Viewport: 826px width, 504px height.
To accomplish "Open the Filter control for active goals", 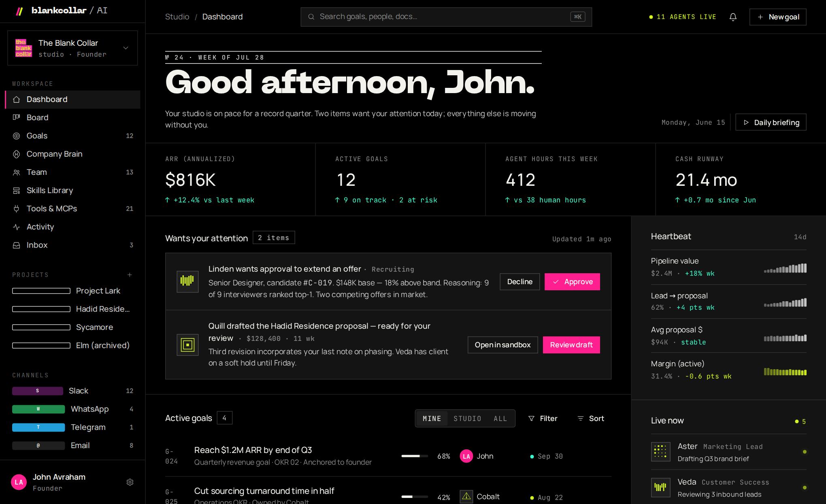I will (543, 419).
